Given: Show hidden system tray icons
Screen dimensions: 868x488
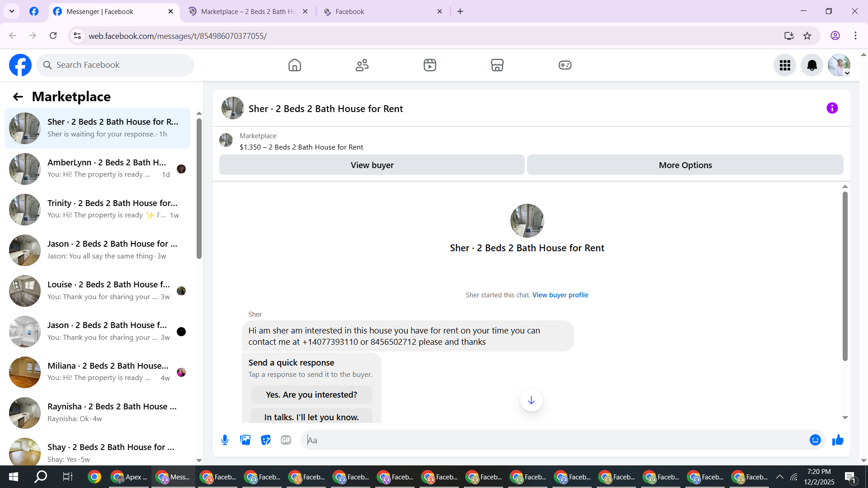Looking at the screenshot, I should (780, 477).
